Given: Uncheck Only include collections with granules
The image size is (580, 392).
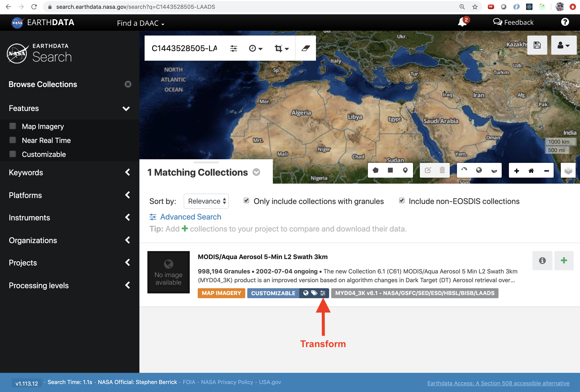Looking at the screenshot, I should 246,200.
